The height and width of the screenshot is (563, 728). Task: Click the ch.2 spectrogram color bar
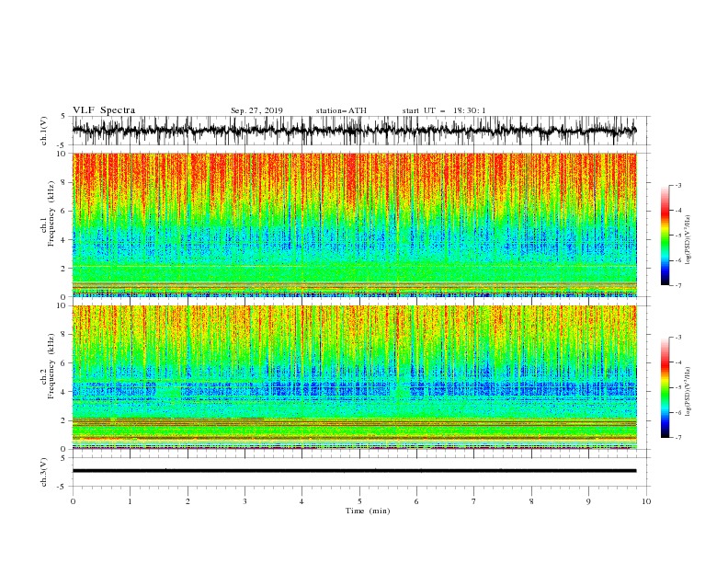point(665,387)
